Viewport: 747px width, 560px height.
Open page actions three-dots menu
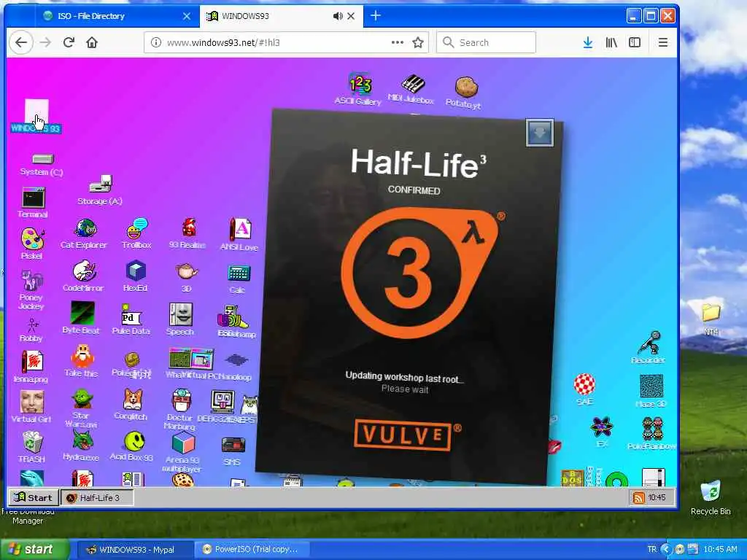pos(398,42)
